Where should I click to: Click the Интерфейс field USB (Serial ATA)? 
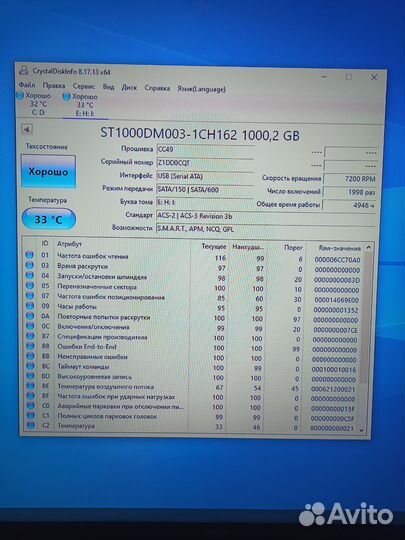pos(205,176)
